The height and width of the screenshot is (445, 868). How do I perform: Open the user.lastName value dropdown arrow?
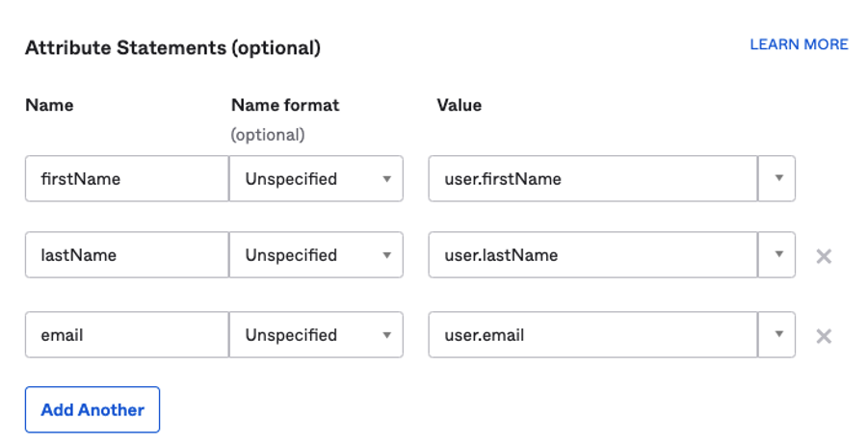[776, 254]
